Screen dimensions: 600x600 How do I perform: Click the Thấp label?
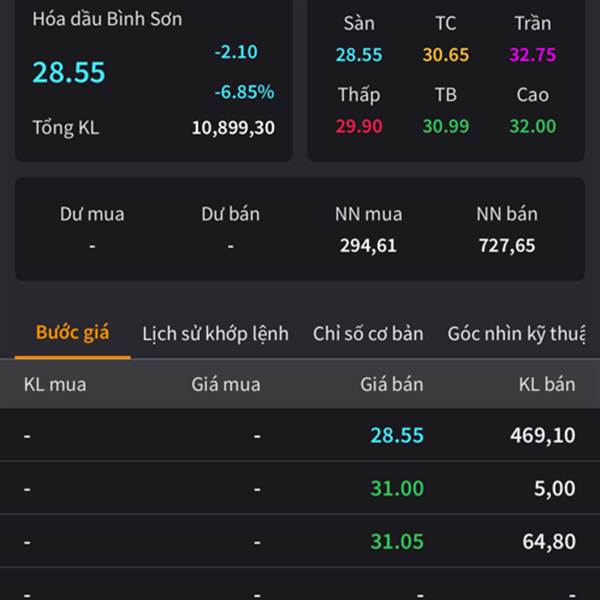pos(359,95)
